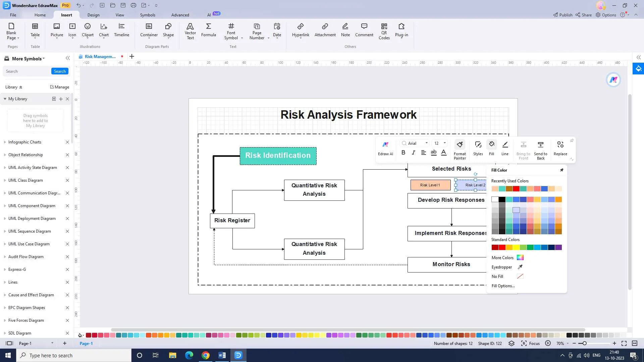Open the Arial font dropdown
The width and height of the screenshot is (644, 362).
[x=426, y=143]
